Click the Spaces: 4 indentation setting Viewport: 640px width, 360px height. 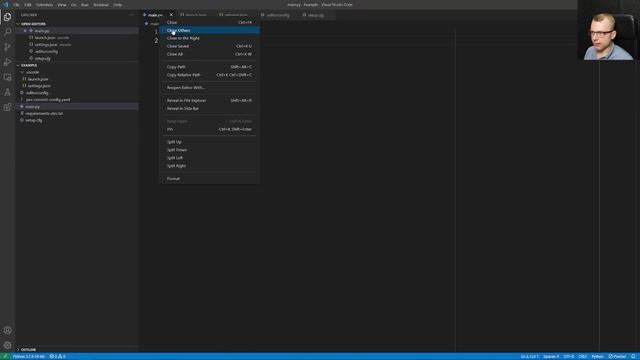point(551,356)
